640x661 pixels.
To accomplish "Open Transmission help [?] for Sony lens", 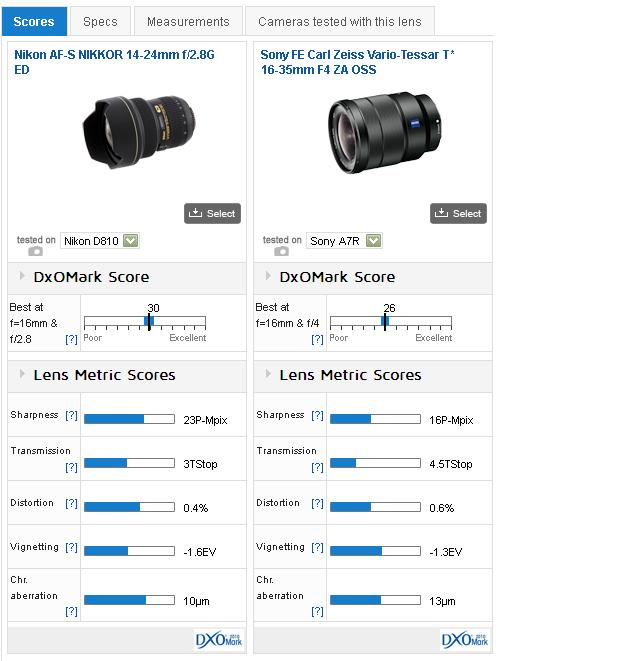I will pos(317,467).
